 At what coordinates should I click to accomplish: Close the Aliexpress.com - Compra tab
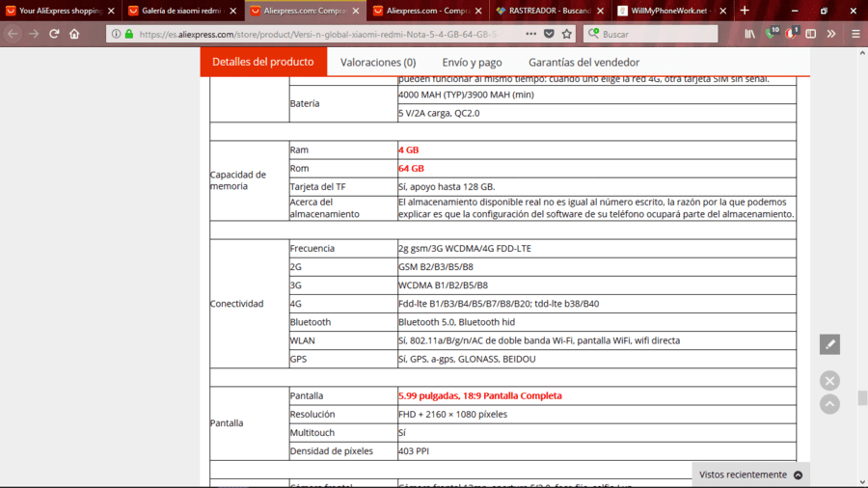point(478,11)
